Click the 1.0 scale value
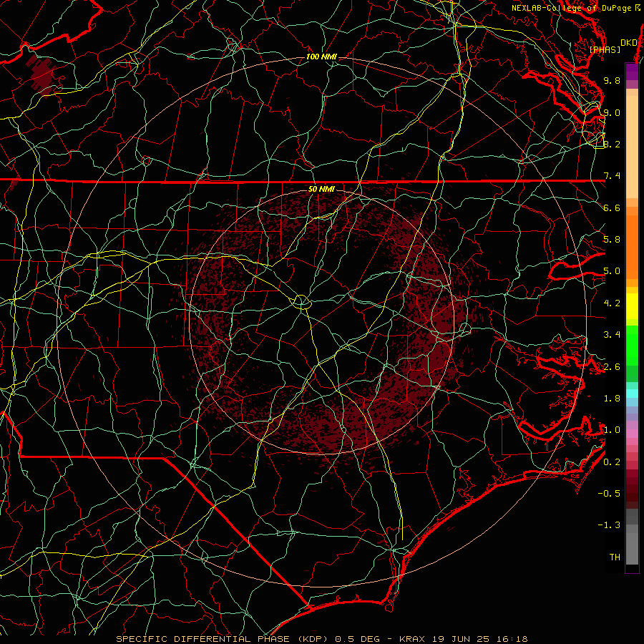 tap(612, 430)
